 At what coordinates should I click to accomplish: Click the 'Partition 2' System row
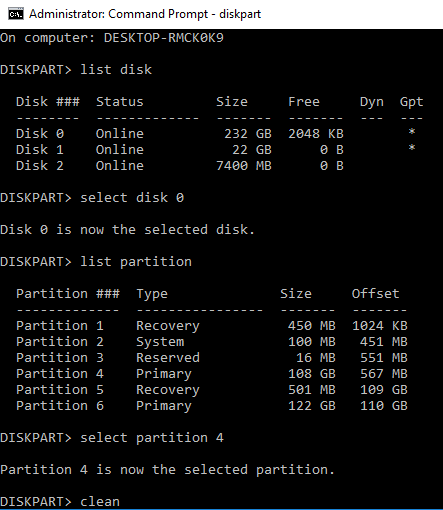[212, 342]
